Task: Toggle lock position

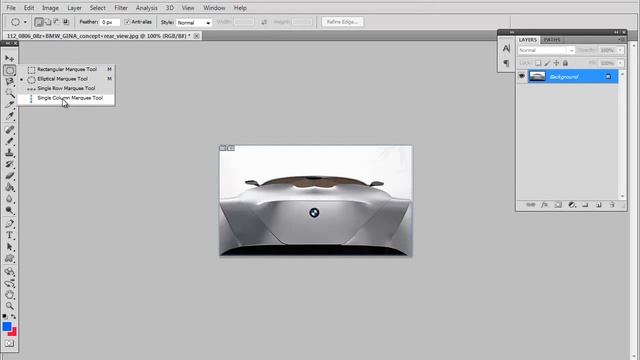Action: click(556, 63)
